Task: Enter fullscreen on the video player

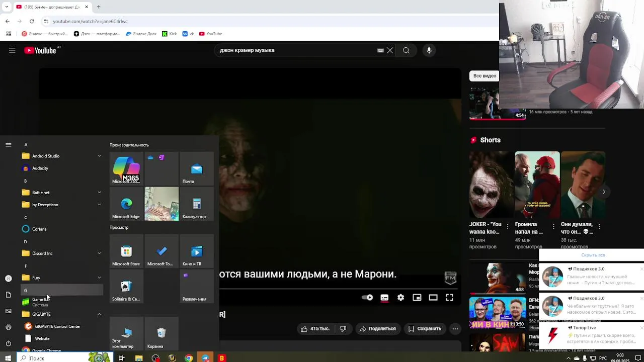Action: click(449, 298)
